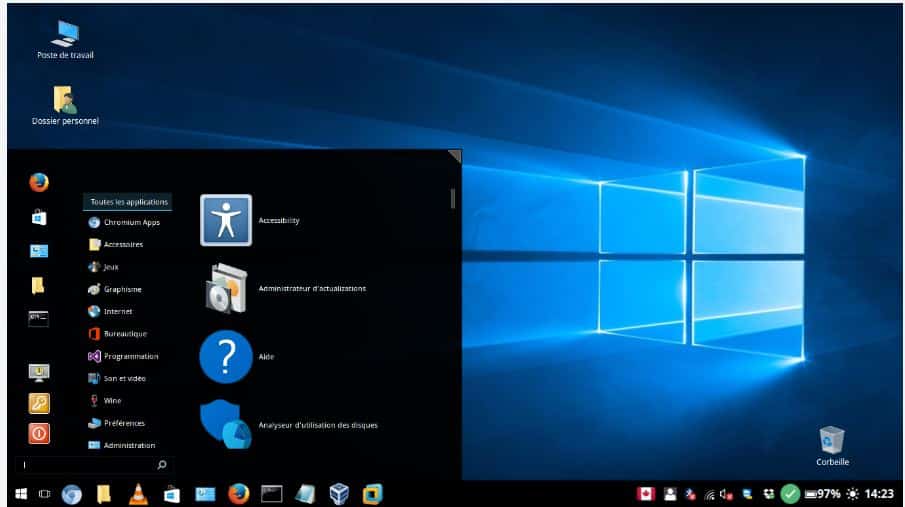This screenshot has height=507, width=905.
Task: Launch VMware from the taskbar
Action: [x=372, y=494]
